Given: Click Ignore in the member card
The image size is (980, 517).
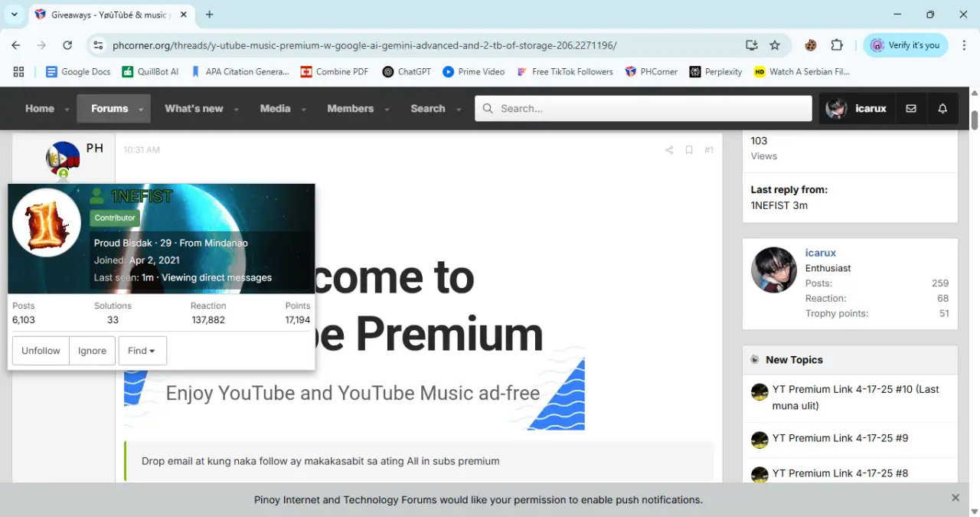Looking at the screenshot, I should pyautogui.click(x=92, y=351).
